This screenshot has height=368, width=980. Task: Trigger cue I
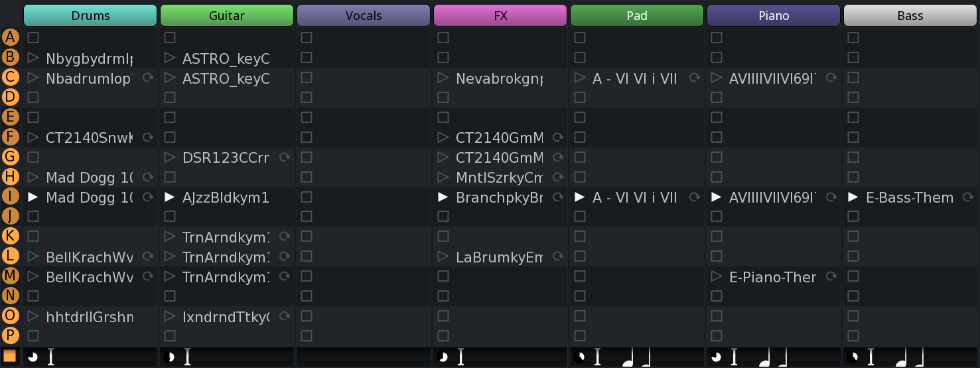10,196
